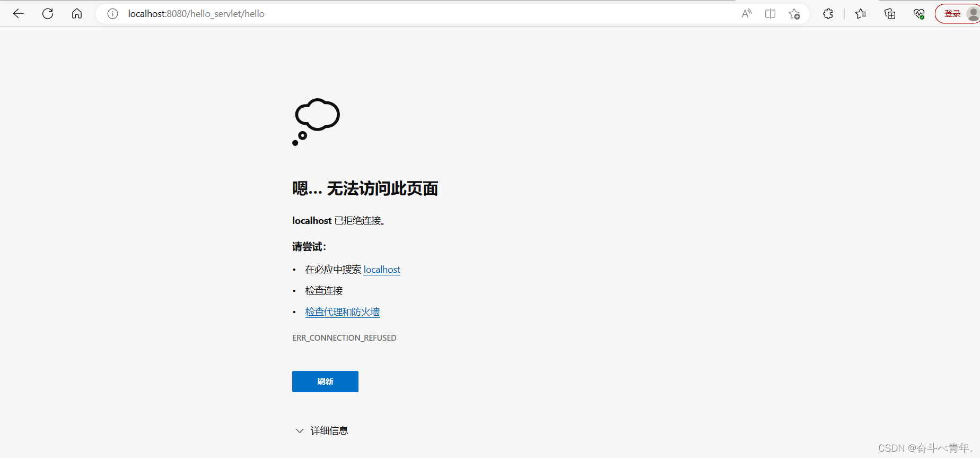Open the localhost Bing search link
The width and height of the screenshot is (980, 458).
382,270
